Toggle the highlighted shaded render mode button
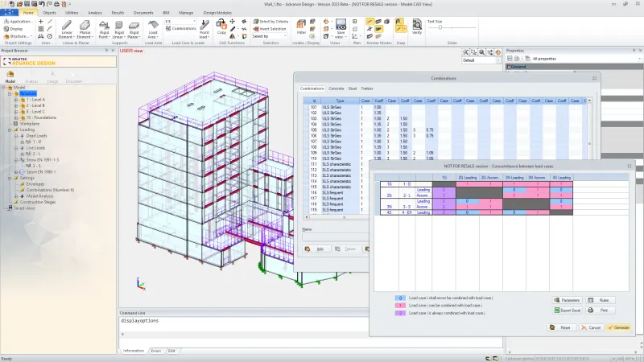 [378, 29]
